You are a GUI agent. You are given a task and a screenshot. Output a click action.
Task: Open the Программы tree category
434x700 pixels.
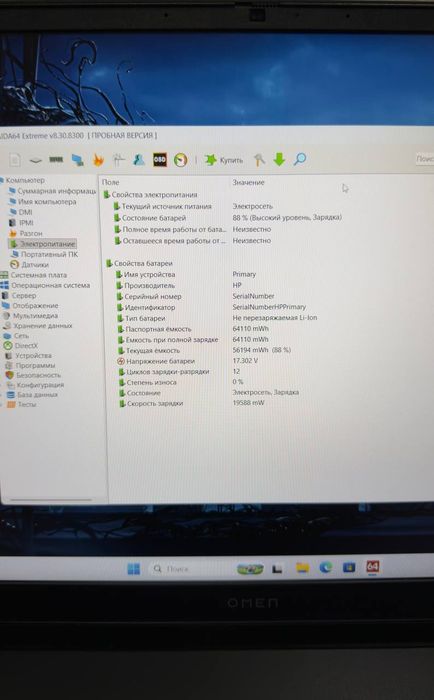point(30,366)
